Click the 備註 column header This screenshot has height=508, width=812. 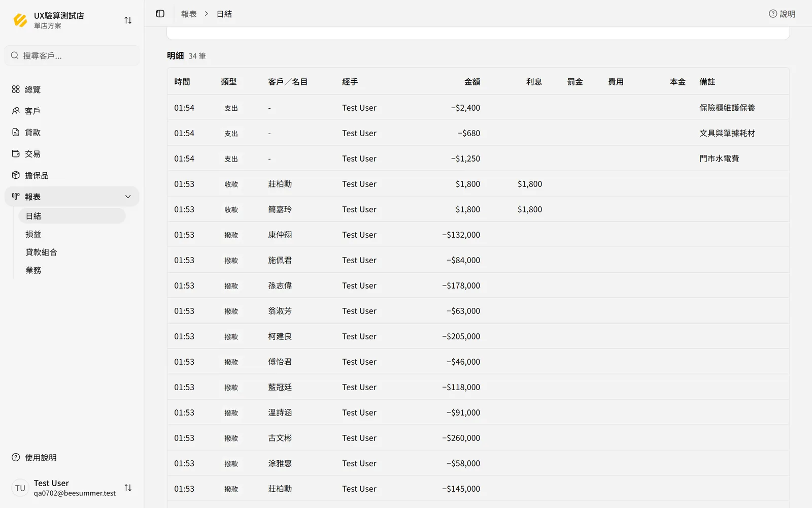pos(707,82)
